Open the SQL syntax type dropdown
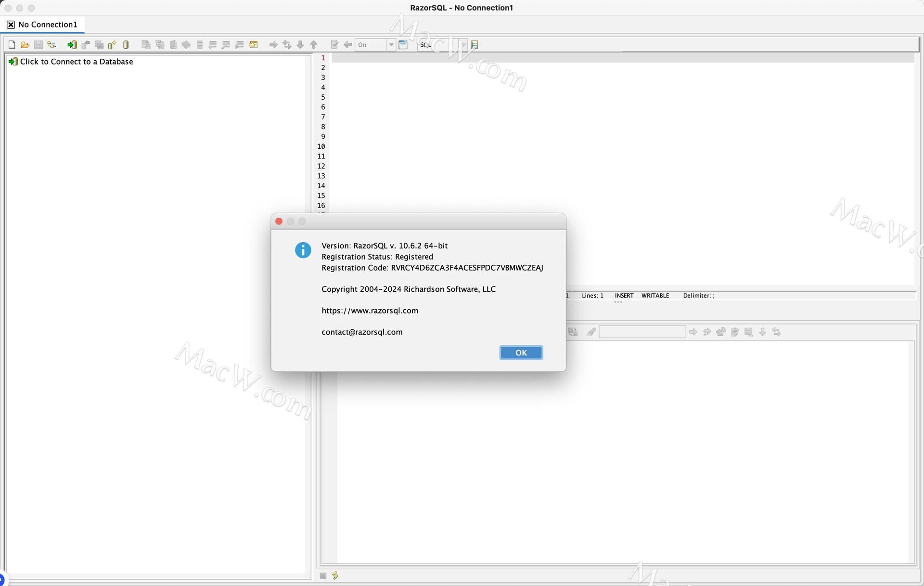 [x=462, y=45]
